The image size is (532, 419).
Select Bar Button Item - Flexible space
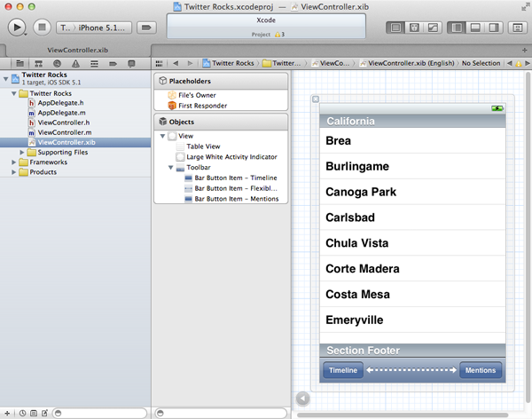(236, 188)
